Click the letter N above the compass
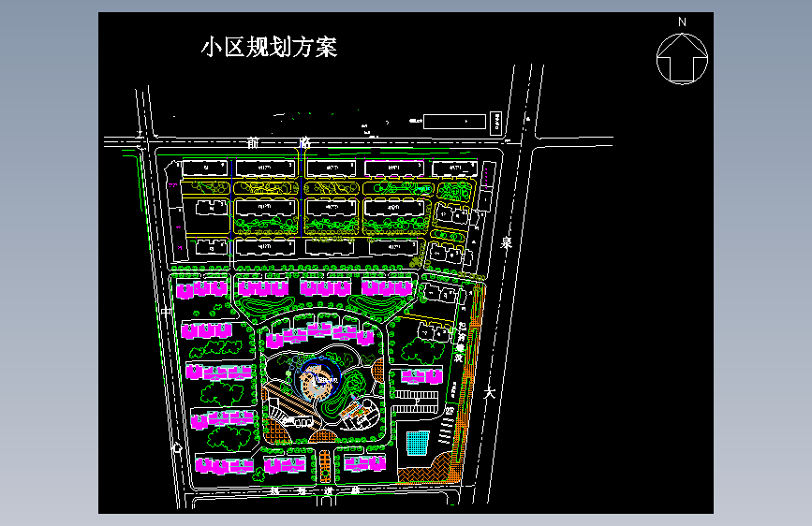This screenshot has width=812, height=526. [x=682, y=22]
